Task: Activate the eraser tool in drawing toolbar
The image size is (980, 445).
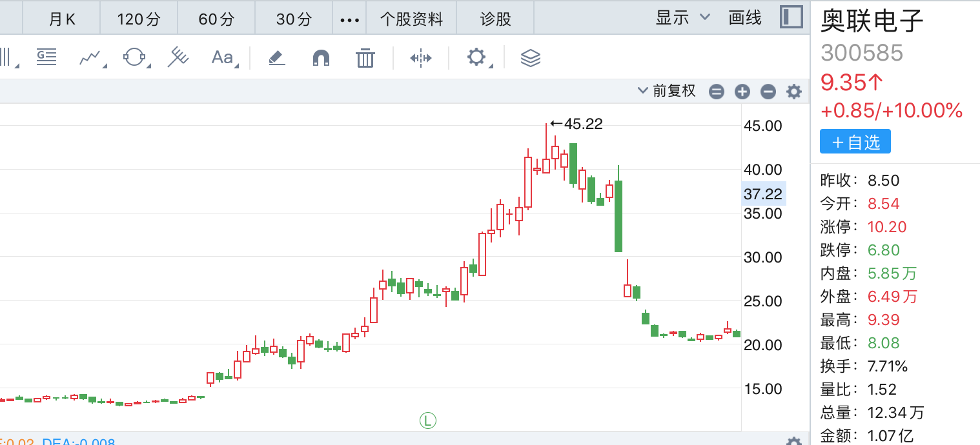Action: point(276,57)
